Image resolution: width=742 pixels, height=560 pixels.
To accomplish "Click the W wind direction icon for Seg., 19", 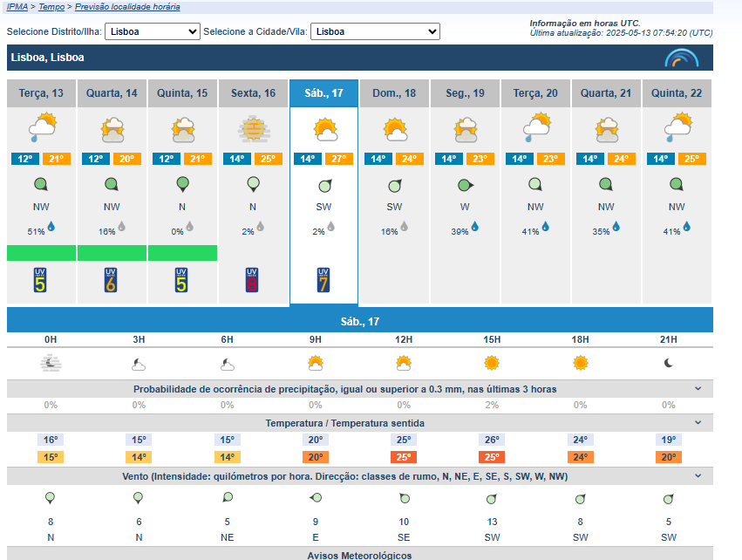I will point(466,185).
